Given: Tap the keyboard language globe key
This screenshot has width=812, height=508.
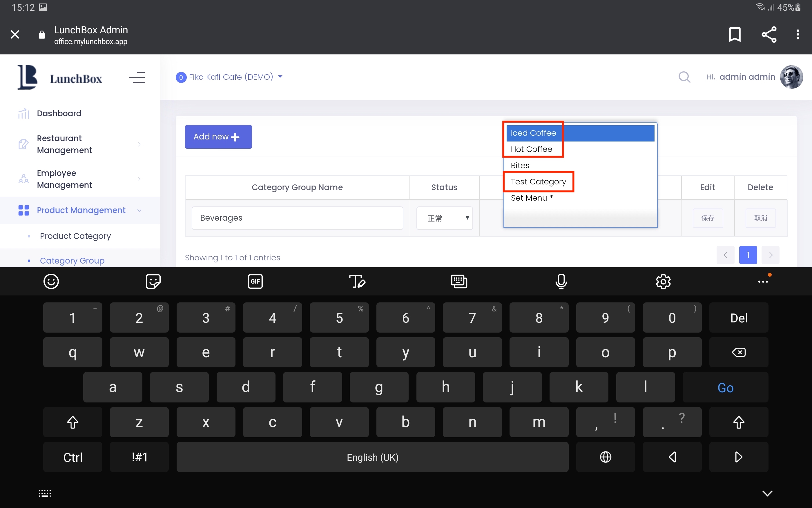Looking at the screenshot, I should point(606,457).
